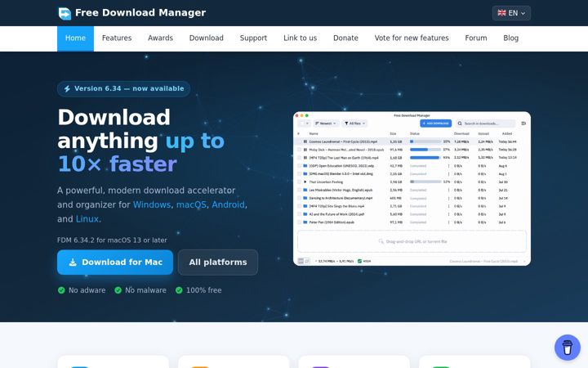
Task: Click the '100% free' label
Action: 203,290
